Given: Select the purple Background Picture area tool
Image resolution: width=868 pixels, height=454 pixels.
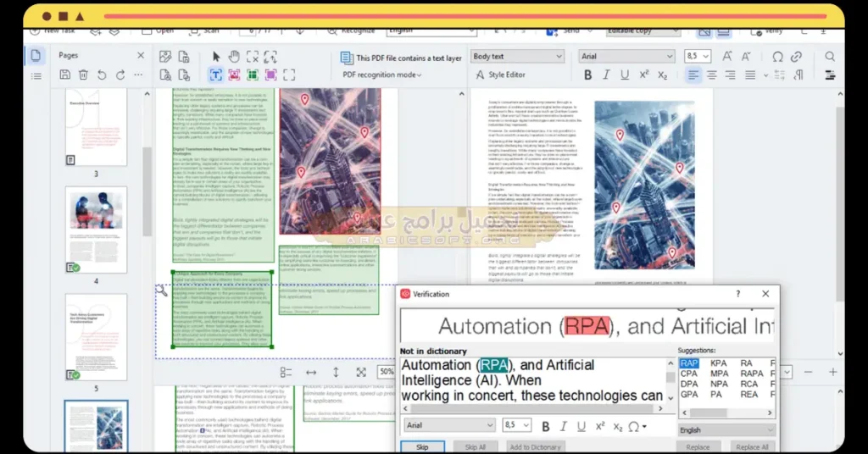Looking at the screenshot, I should pyautogui.click(x=270, y=75).
